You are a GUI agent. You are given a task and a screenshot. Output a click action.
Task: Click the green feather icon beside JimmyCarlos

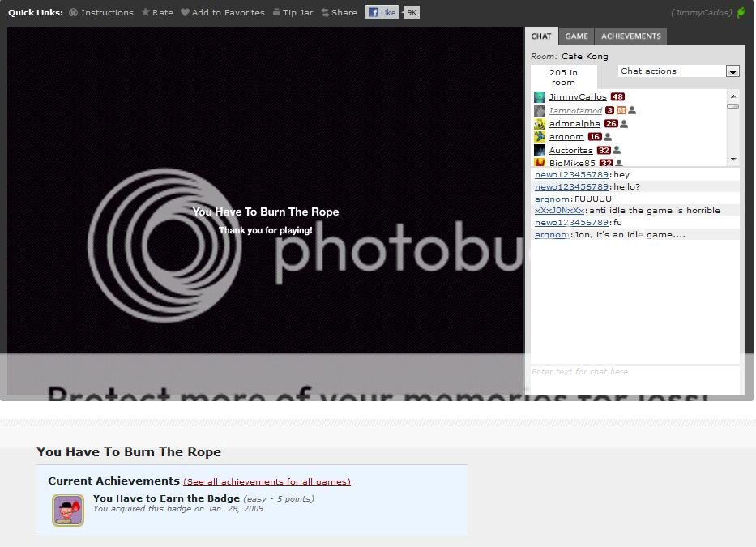(741, 12)
